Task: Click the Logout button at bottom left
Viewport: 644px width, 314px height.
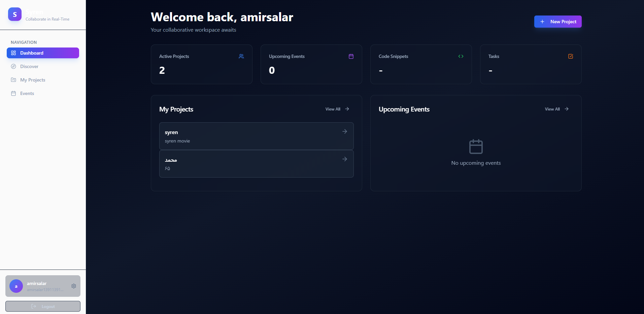Action: 43,306
